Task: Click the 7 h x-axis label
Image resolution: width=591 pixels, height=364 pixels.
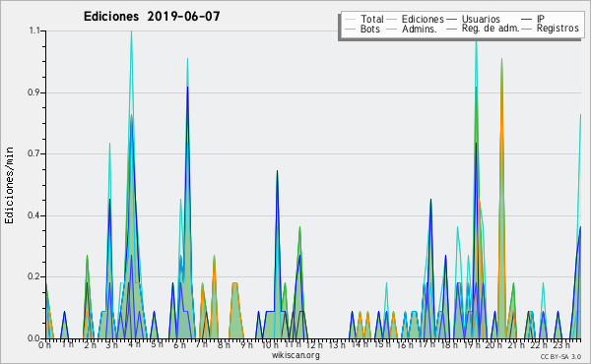Action: pos(201,344)
